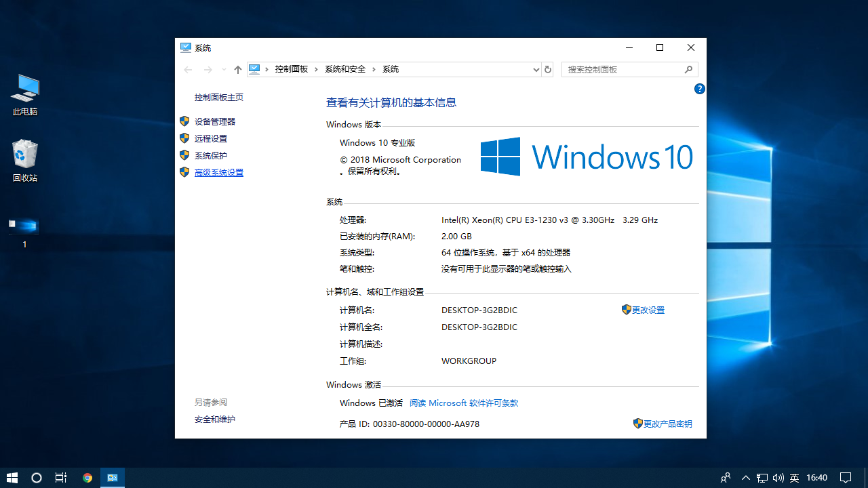This screenshot has height=488, width=868.
Task: Click the 更改产品密钥 link
Action: (668, 424)
